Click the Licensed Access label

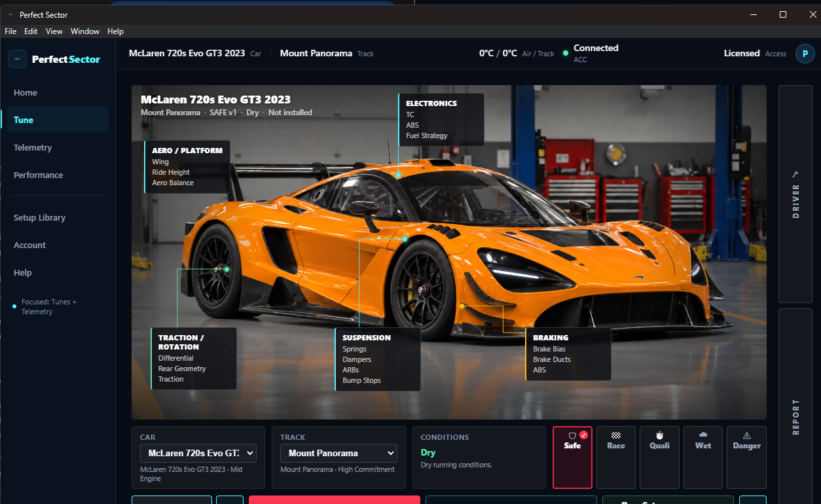coord(755,54)
